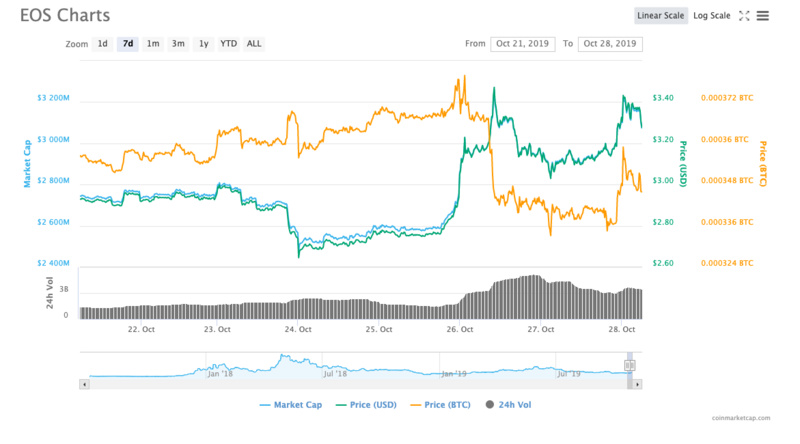Set zoom to YTD
Screen dimensions: 800x444
coord(228,44)
